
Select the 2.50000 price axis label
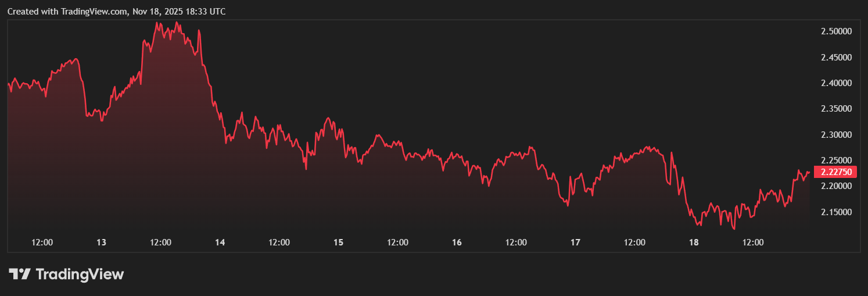[836, 31]
